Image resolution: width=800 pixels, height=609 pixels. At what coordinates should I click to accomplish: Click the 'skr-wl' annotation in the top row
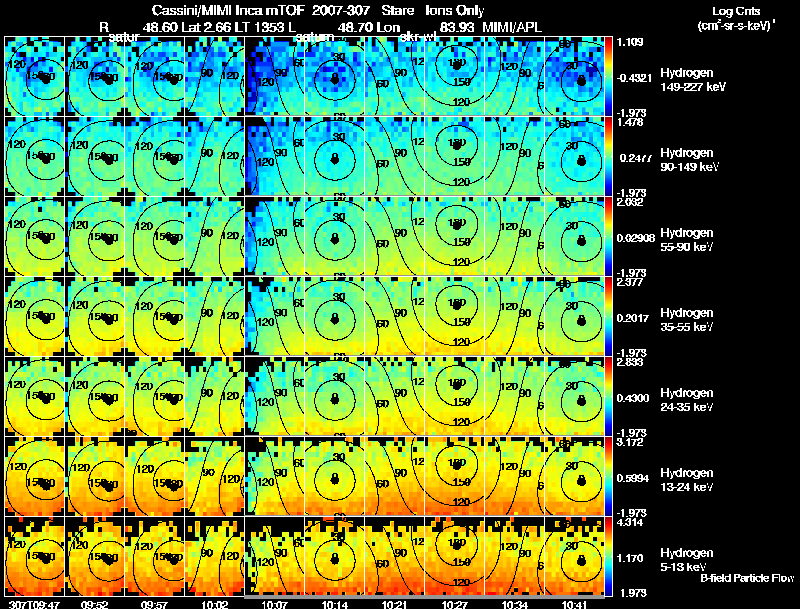click(x=418, y=37)
